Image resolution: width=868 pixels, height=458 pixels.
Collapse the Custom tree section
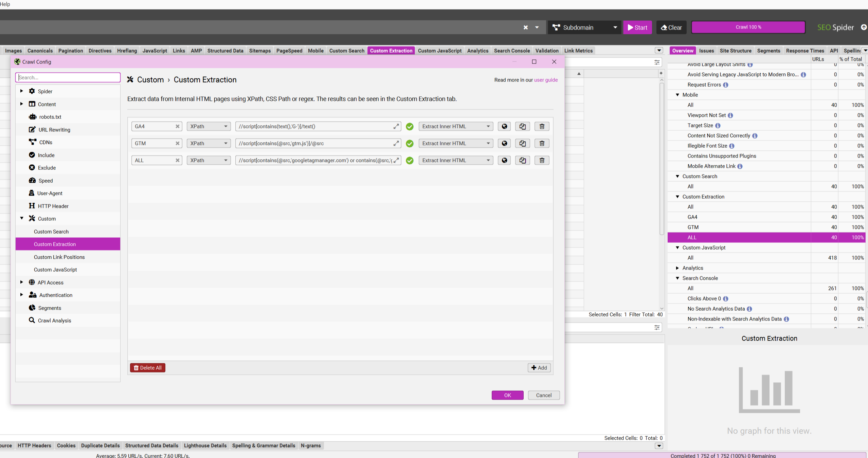(x=22, y=218)
